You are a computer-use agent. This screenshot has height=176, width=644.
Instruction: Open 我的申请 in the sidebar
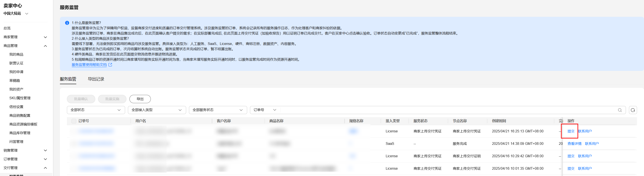pyautogui.click(x=16, y=72)
